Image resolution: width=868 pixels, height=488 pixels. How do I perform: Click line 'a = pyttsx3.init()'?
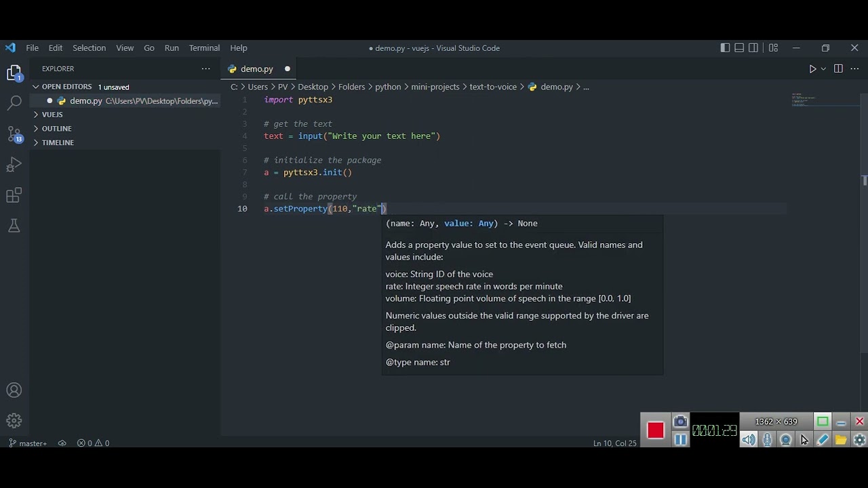coord(308,172)
